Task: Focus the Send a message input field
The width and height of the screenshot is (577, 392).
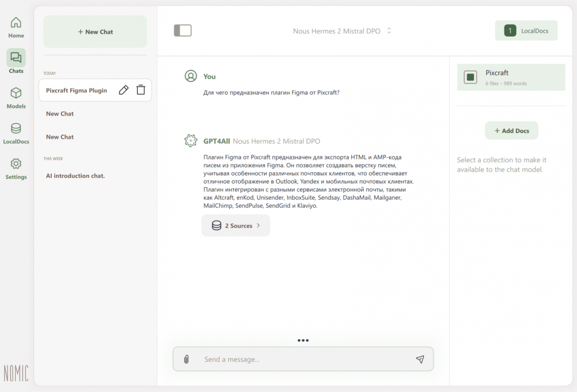Action: [303, 359]
